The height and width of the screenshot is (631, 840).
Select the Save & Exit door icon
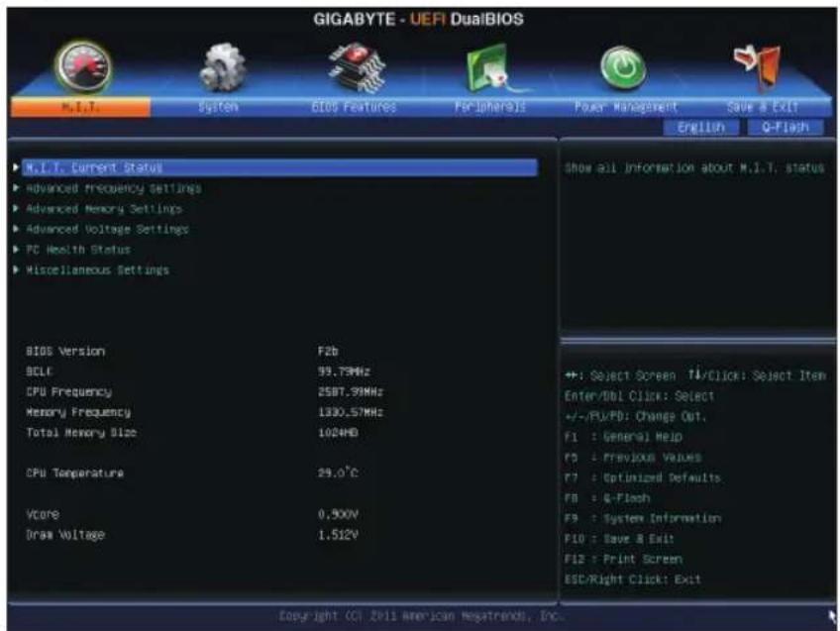pos(758,67)
